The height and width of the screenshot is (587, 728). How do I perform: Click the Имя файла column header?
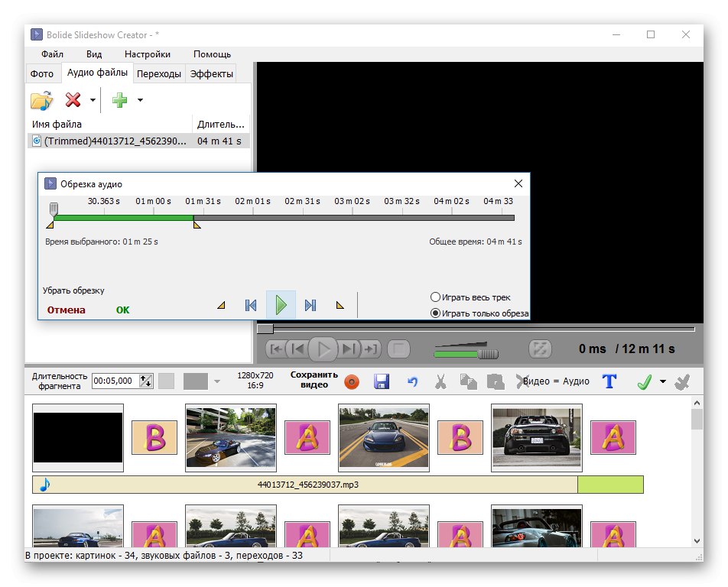click(109, 125)
